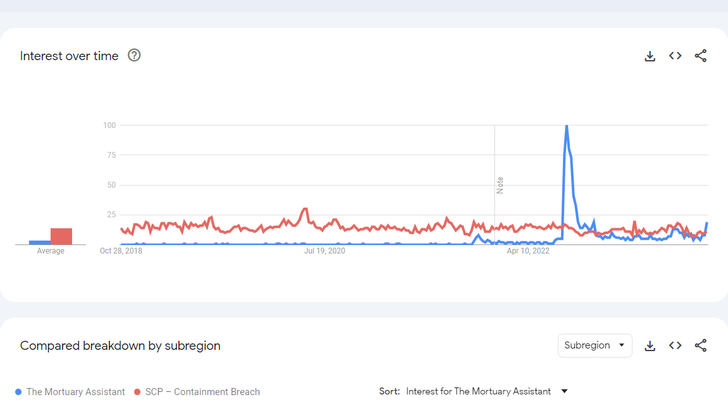Click the Oct 28, 2018 date label

(x=121, y=251)
